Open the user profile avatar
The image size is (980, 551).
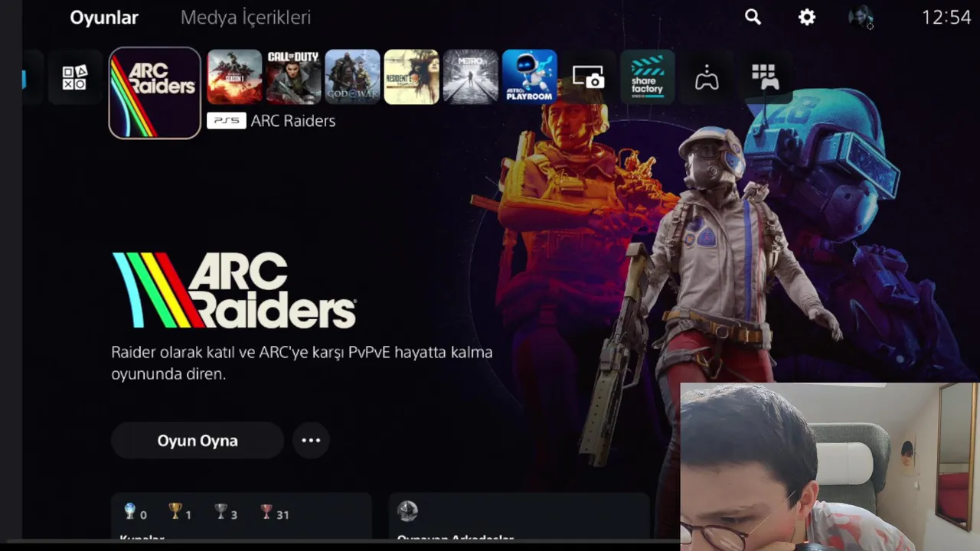[x=861, y=18]
